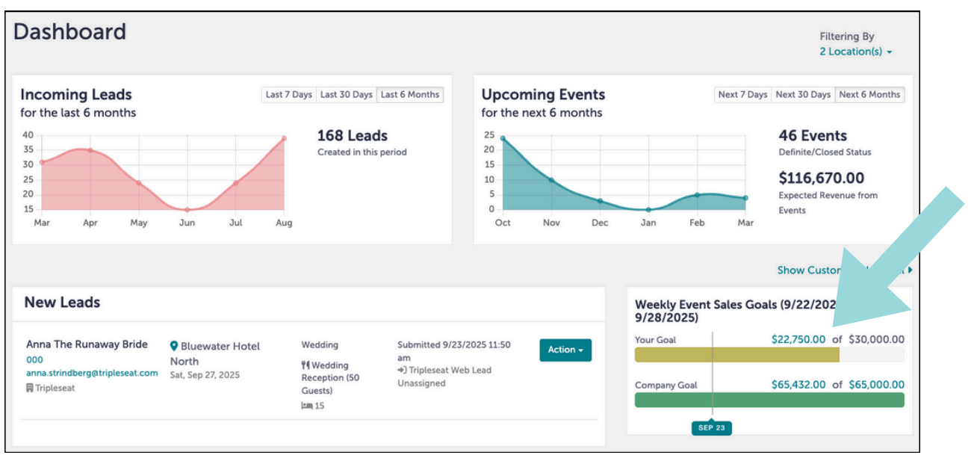Viewport: 980px width, 455px height.
Task: Open the 2 Location(s) filter dropdown
Action: point(856,52)
